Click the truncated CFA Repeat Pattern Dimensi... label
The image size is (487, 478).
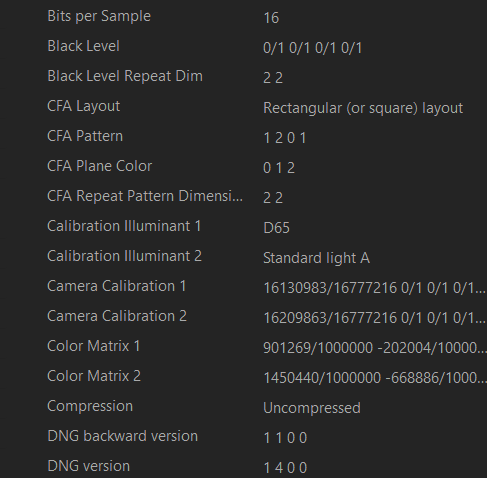click(x=145, y=196)
